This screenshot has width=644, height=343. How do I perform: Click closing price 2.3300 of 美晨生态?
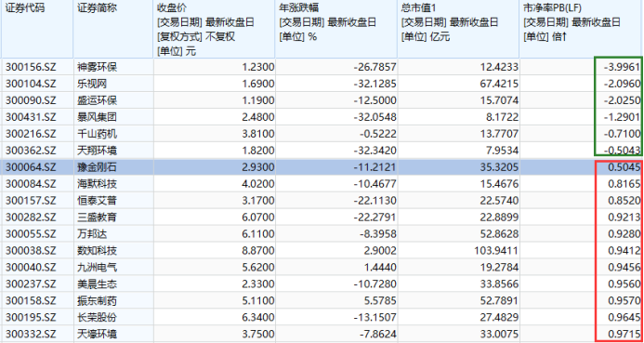tap(258, 284)
